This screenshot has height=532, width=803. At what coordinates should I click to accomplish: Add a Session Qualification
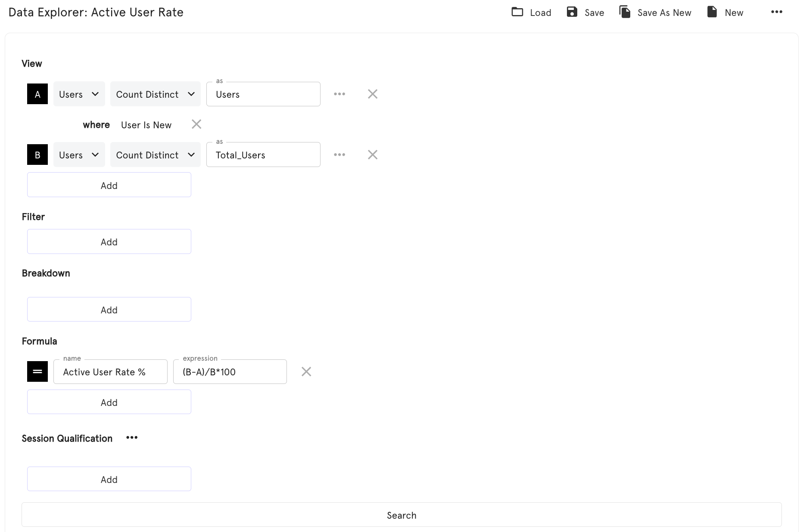(x=109, y=479)
